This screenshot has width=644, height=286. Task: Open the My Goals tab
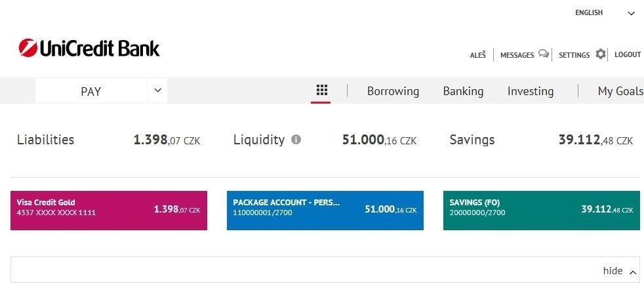coord(620,91)
